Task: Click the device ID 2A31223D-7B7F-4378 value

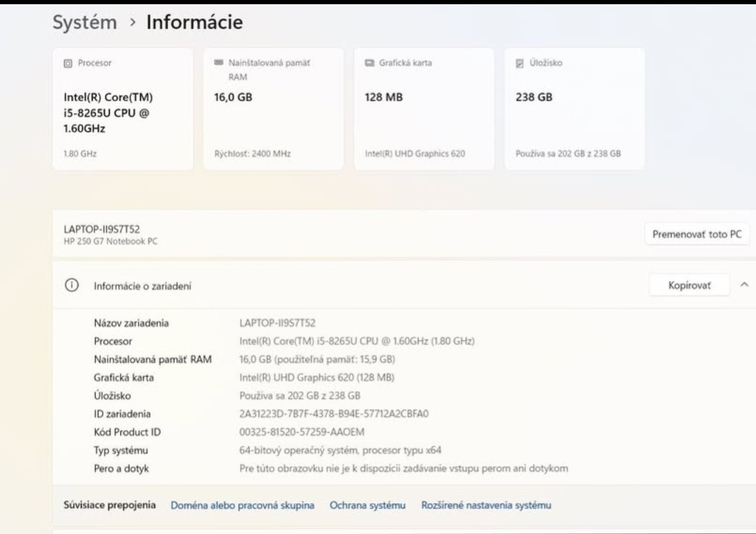Action: click(334, 414)
